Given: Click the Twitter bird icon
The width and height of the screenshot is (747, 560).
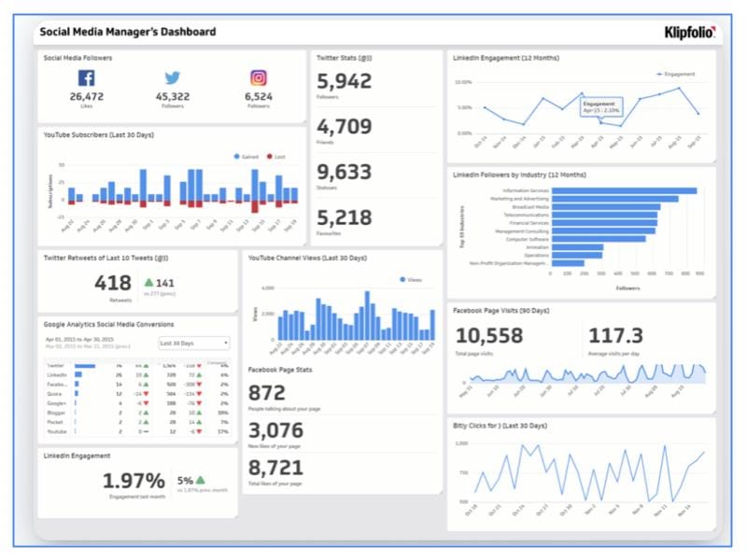Looking at the screenshot, I should coord(173,78).
